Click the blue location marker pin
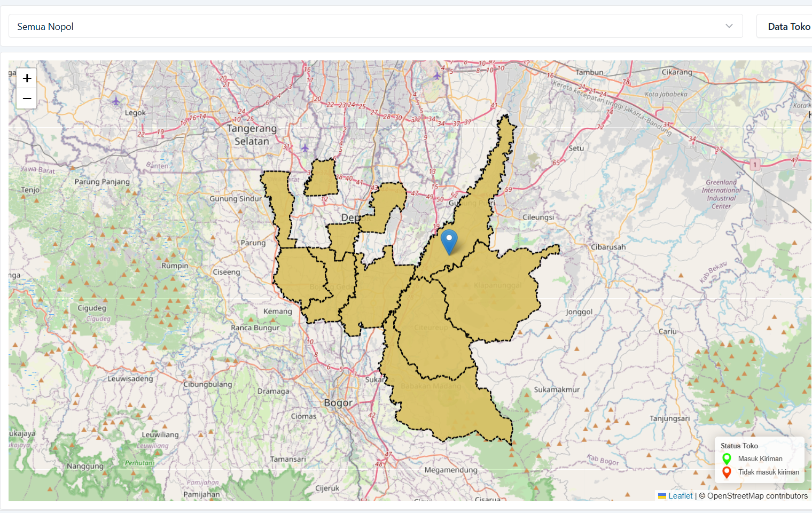Screen dimensions: 812x513 pyautogui.click(x=449, y=241)
